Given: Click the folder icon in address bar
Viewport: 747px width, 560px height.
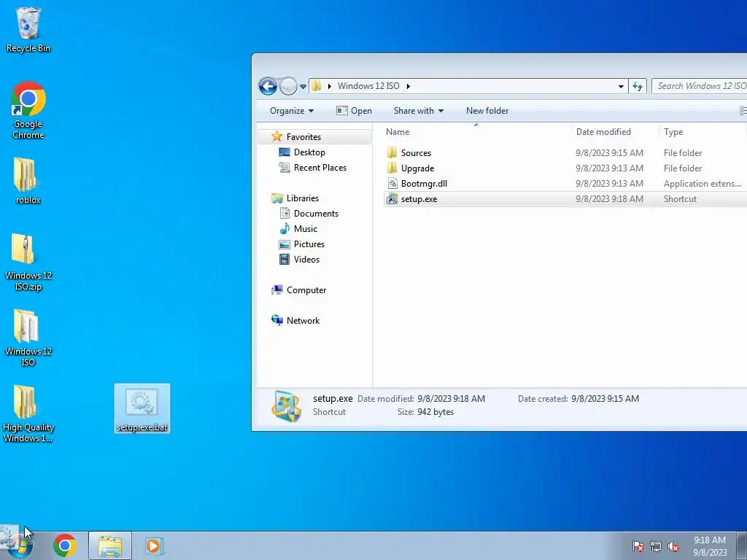Looking at the screenshot, I should click(317, 86).
